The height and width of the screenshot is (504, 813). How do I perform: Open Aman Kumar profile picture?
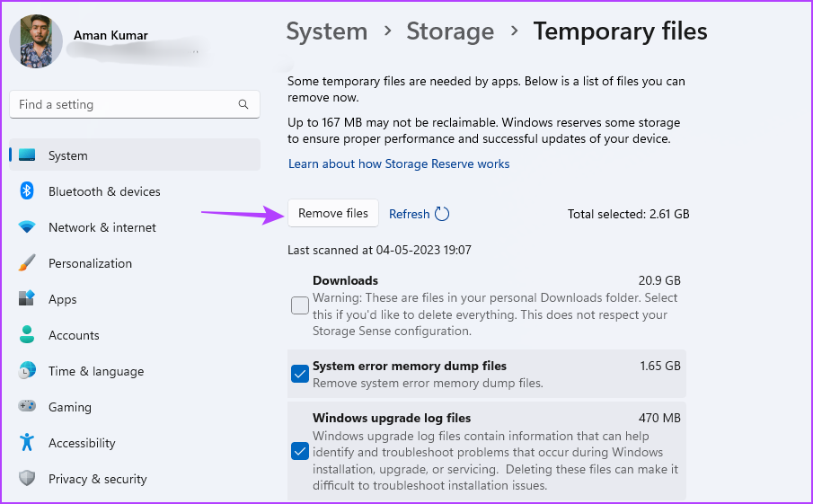[36, 41]
